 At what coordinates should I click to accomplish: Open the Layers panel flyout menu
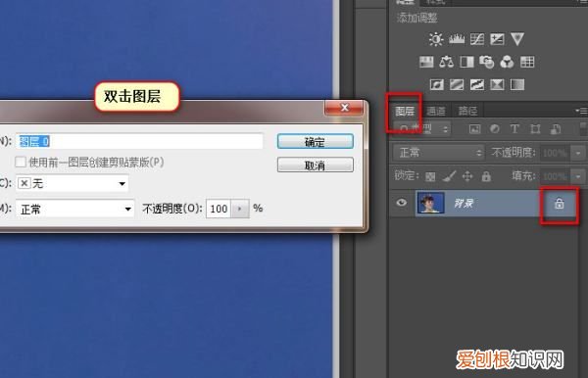(x=581, y=111)
